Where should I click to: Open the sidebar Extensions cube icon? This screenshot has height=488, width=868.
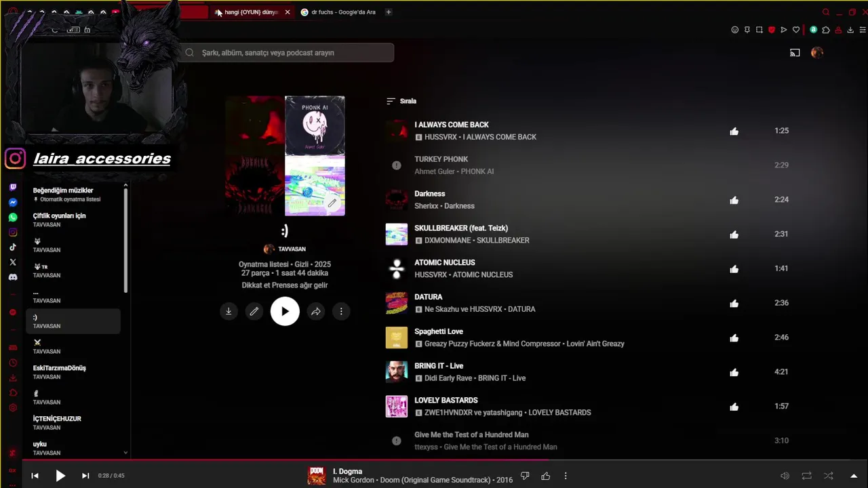click(x=13, y=393)
